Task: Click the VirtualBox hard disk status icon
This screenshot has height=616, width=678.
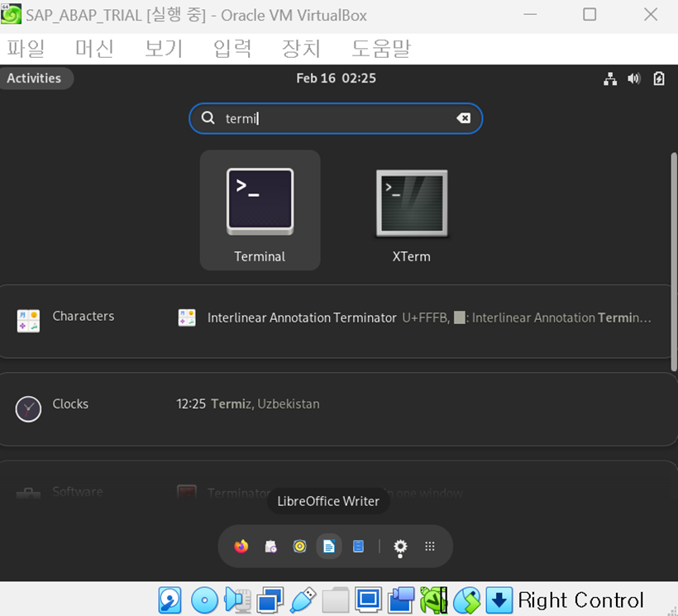Action: coord(169,600)
